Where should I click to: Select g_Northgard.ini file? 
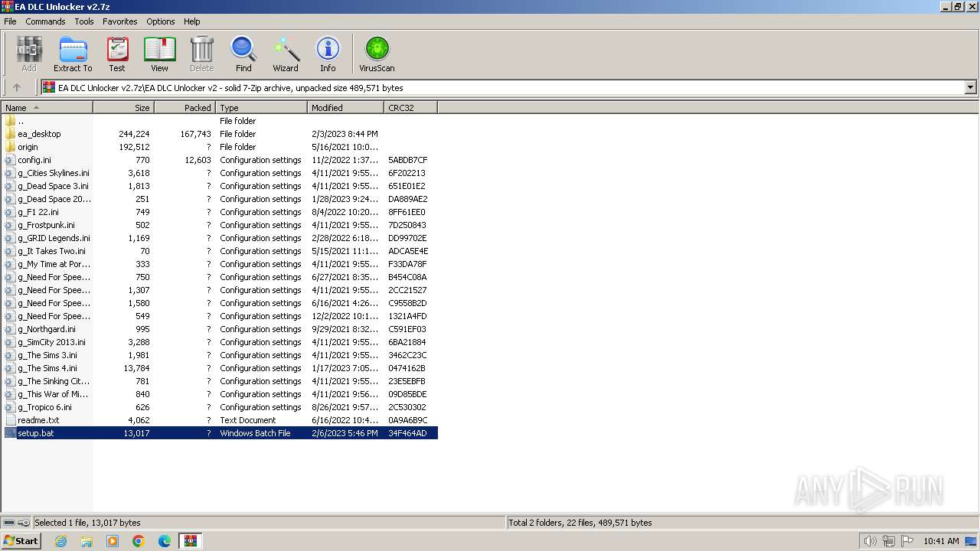point(47,329)
